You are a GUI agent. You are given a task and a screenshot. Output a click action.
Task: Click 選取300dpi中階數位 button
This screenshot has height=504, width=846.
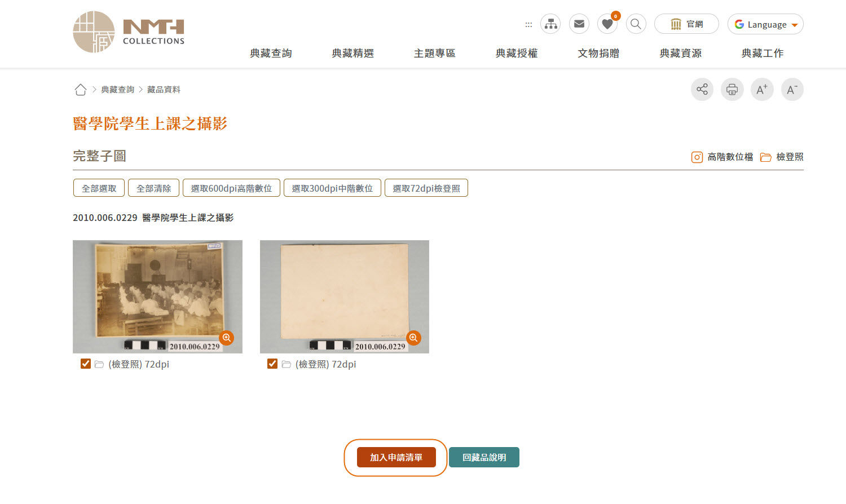point(332,188)
